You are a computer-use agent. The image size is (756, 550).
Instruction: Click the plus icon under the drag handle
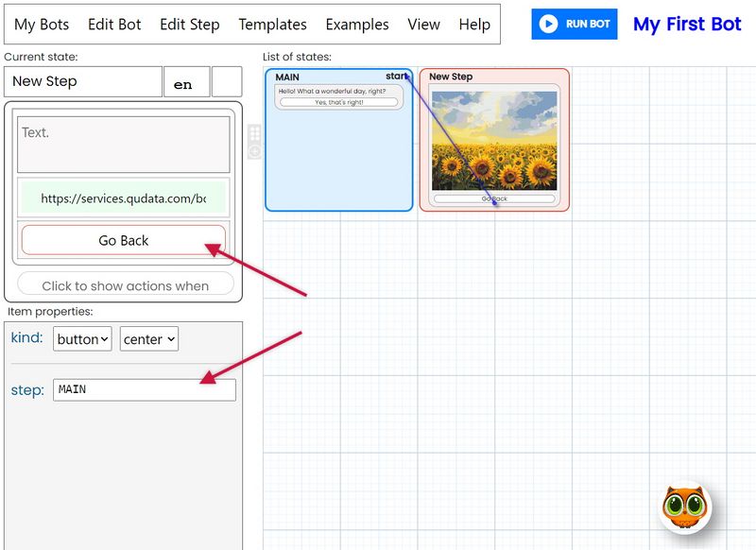254,151
